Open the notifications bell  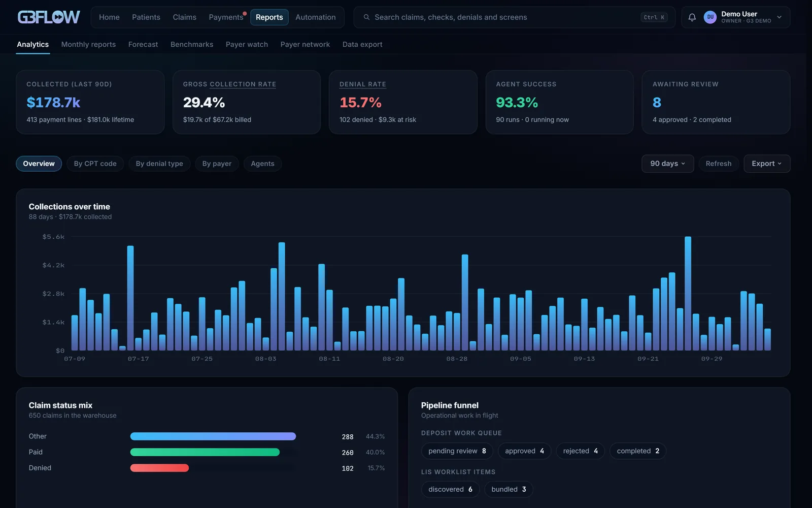point(692,17)
